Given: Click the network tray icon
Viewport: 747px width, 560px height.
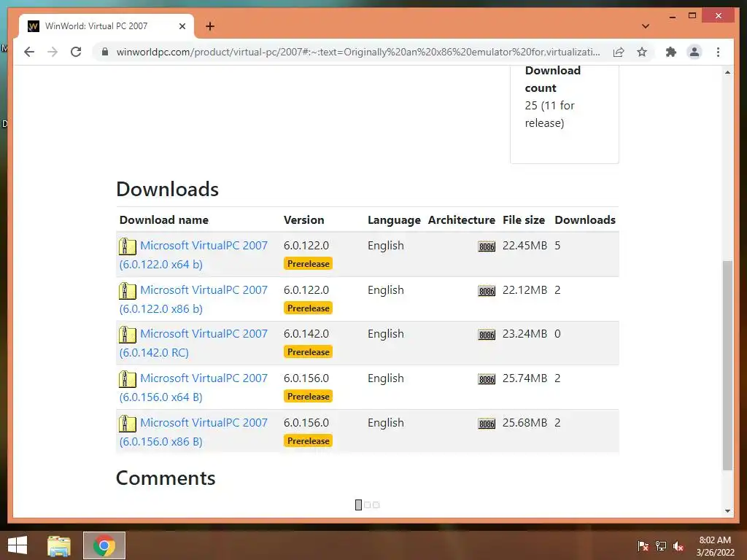Looking at the screenshot, I should point(661,545).
